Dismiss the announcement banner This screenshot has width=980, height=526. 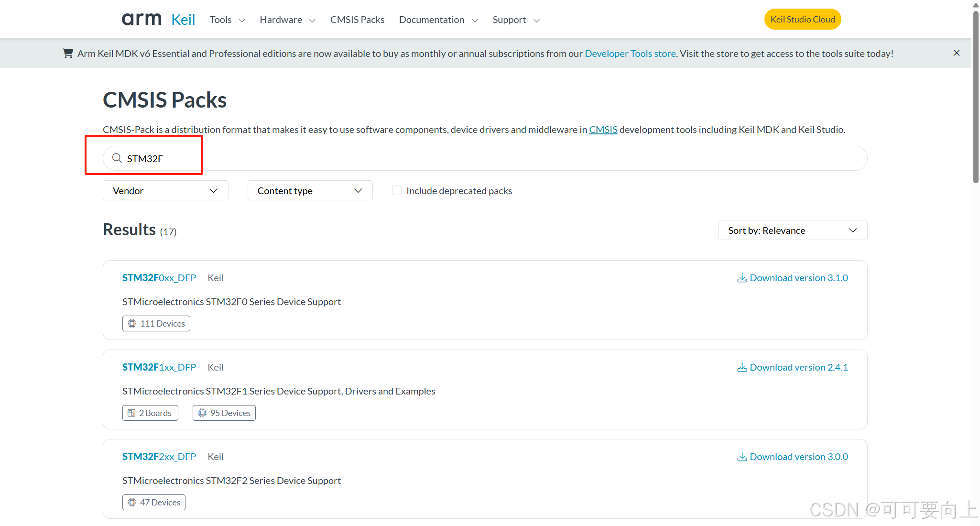pos(957,53)
